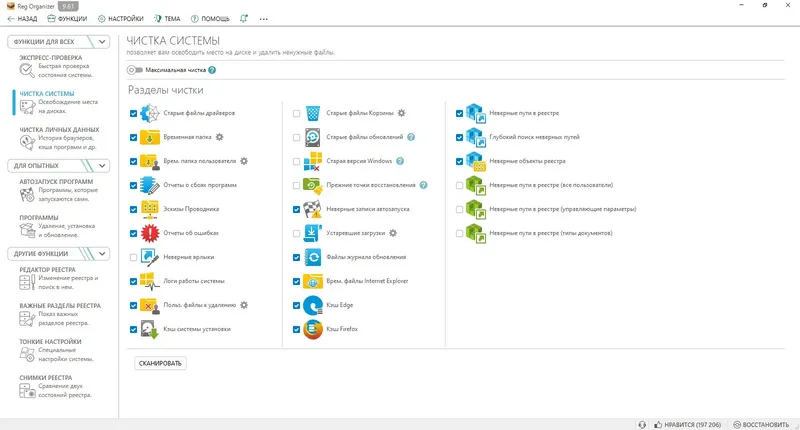Click the old driver files icon
This screenshot has height=430, width=800.
pyautogui.click(x=149, y=113)
